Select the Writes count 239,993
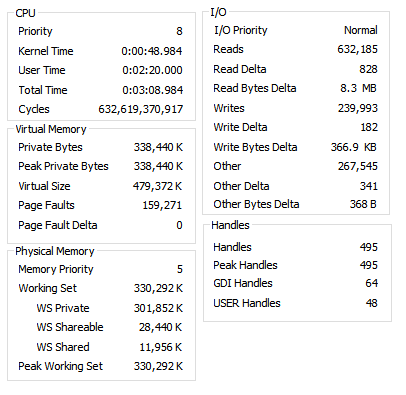 (358, 108)
